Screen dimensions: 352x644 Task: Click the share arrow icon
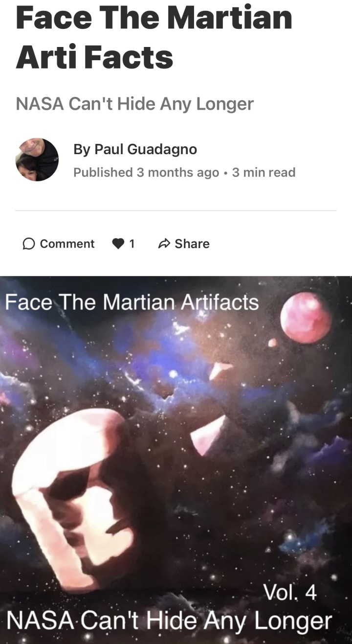point(164,244)
